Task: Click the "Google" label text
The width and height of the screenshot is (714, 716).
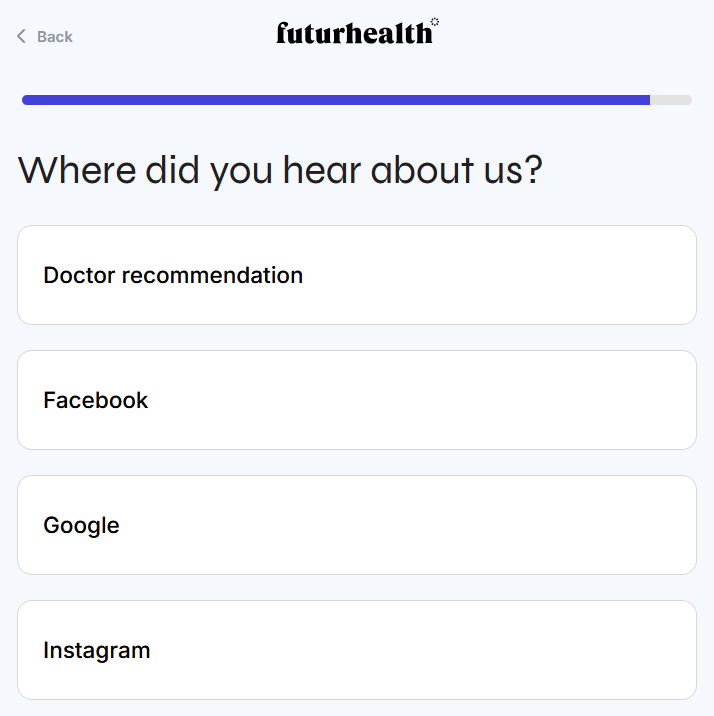Action: [x=81, y=525]
